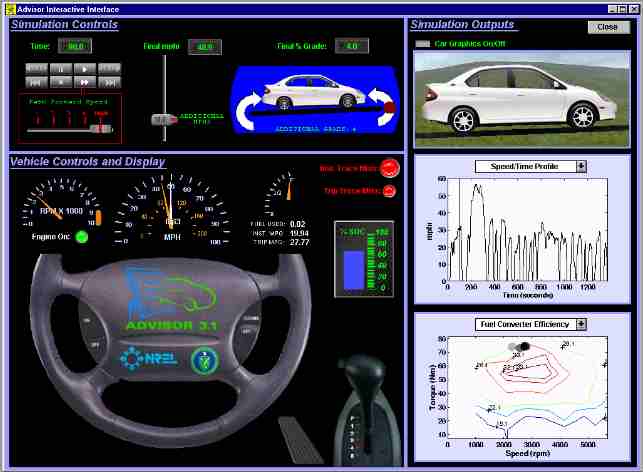Toggle the red Trip Trace Miss light
Screen dimensions: 643x472
click(389, 190)
